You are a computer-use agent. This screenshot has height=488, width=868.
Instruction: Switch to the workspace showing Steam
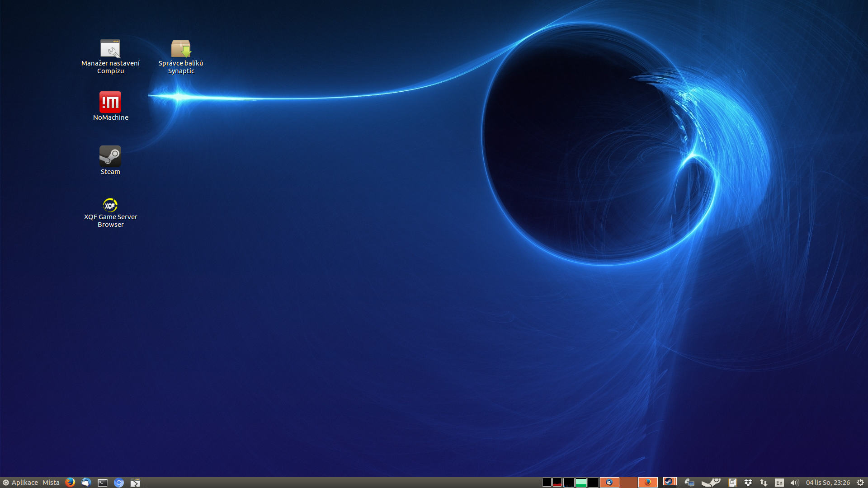(670, 482)
